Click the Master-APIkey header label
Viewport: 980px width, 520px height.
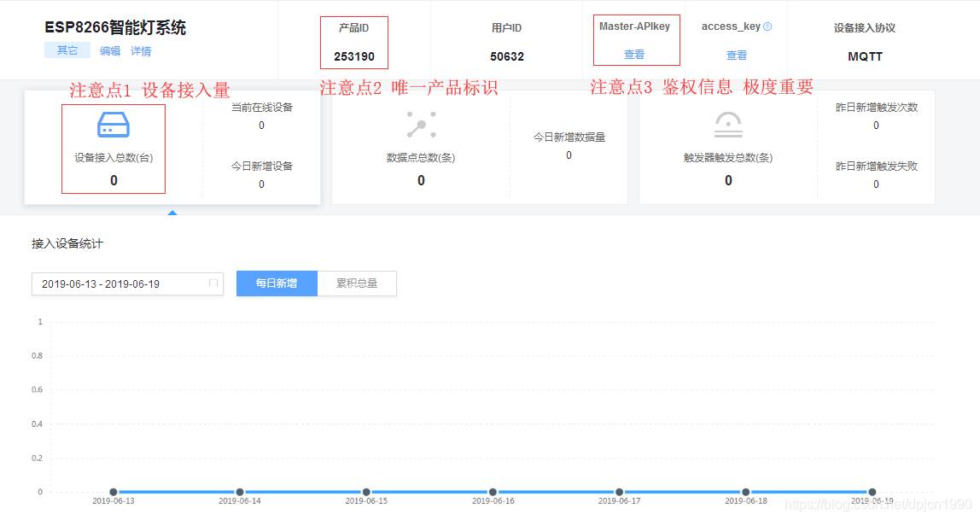[x=634, y=26]
